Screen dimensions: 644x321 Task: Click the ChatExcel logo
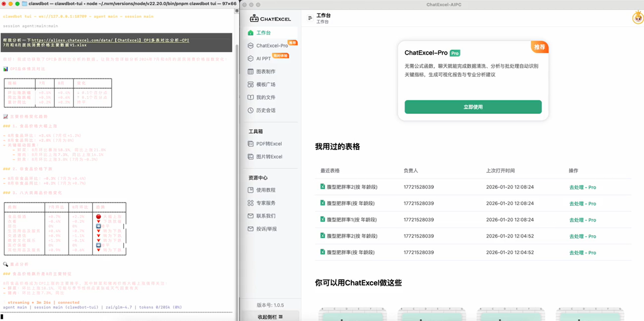[270, 18]
